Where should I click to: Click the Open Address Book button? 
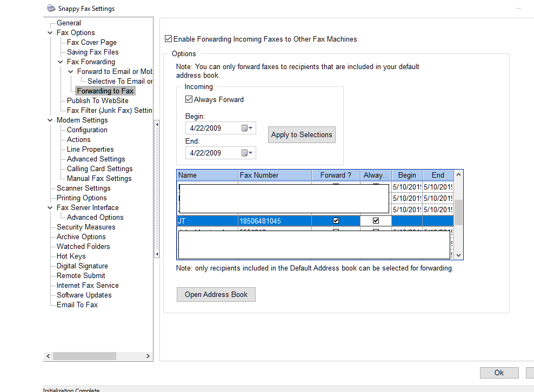coord(216,295)
